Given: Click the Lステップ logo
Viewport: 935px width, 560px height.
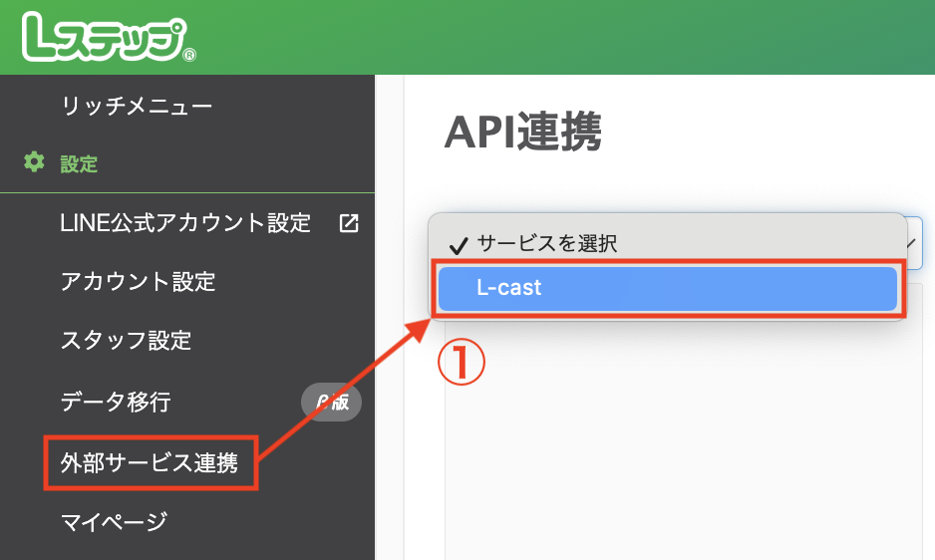Looking at the screenshot, I should (x=109, y=38).
